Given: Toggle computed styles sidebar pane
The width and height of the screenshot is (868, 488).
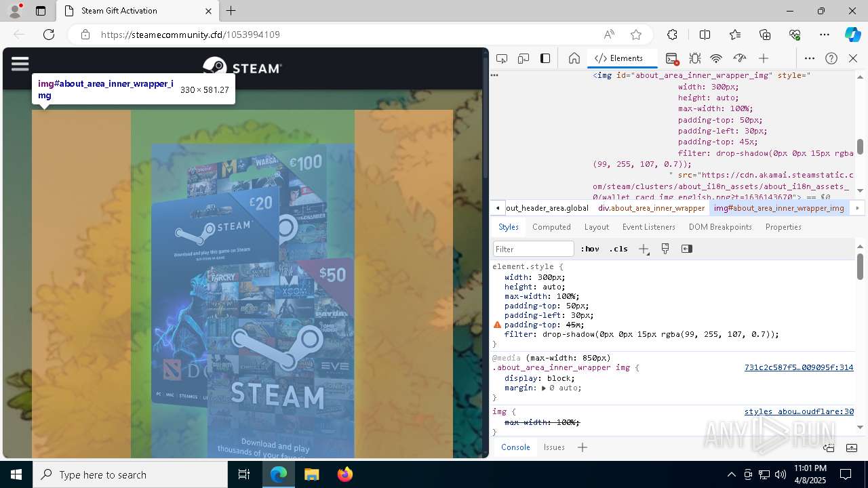Looking at the screenshot, I should pos(687,249).
